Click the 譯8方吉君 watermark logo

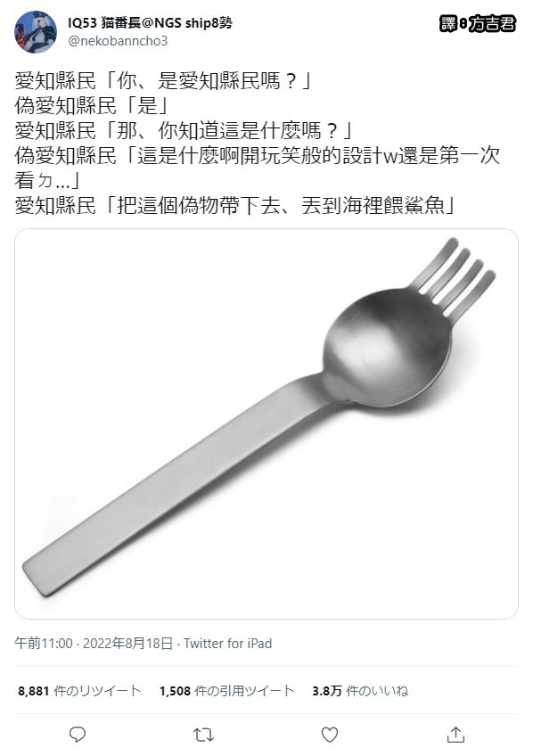tap(478, 23)
